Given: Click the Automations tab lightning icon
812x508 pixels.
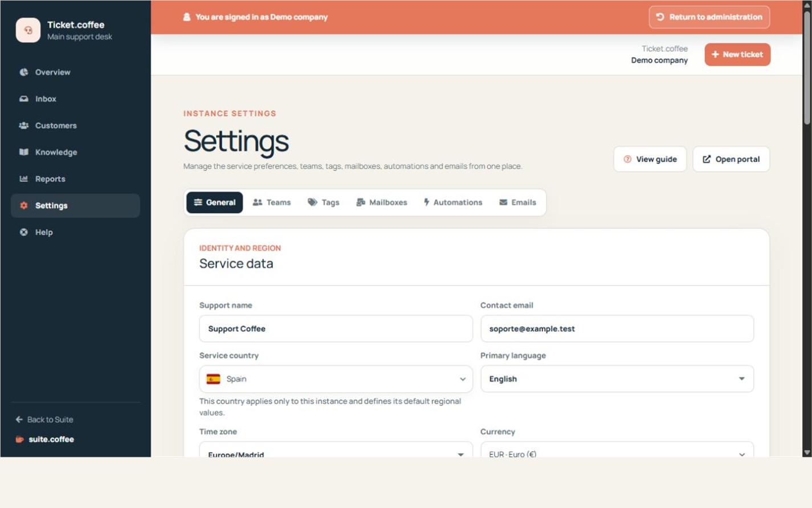Looking at the screenshot, I should [x=426, y=202].
